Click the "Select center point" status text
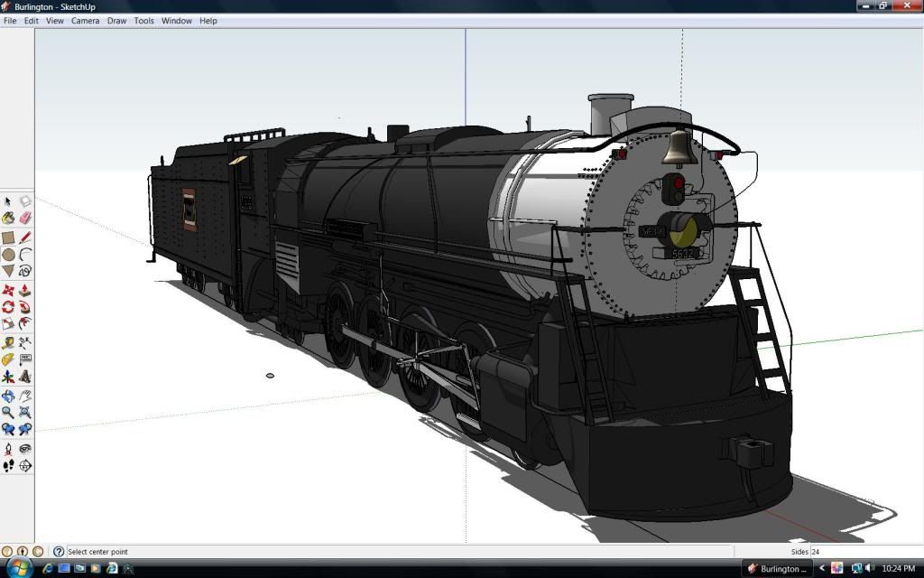This screenshot has width=924, height=578. 97,552
